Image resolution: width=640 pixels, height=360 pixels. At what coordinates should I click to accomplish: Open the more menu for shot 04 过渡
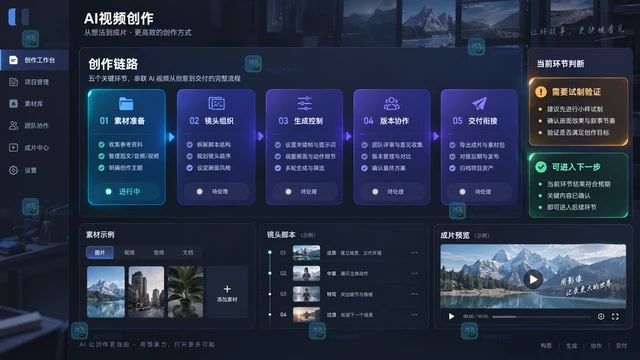pos(414,314)
